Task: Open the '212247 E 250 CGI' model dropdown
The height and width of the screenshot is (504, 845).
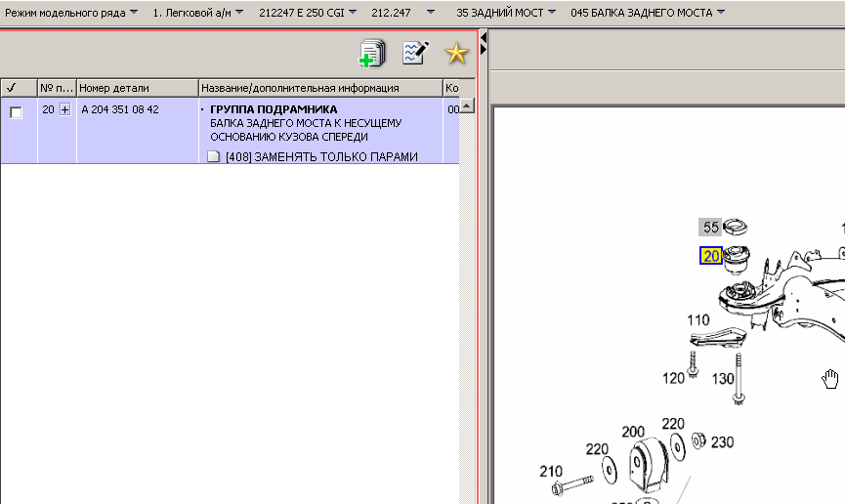Action: point(307,14)
